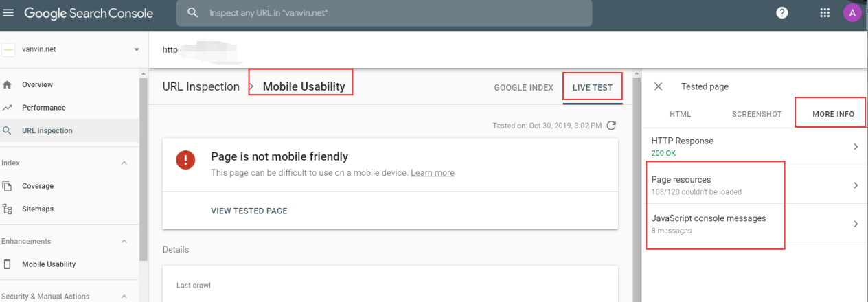Open the Google apps grid
The image size is (868, 302).
point(825,13)
